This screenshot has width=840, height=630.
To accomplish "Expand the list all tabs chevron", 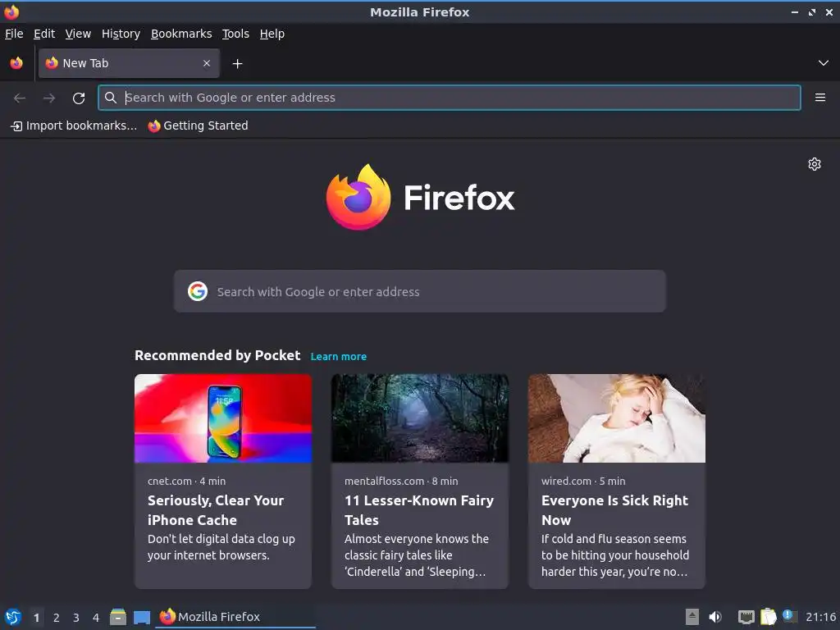I will pyautogui.click(x=823, y=63).
